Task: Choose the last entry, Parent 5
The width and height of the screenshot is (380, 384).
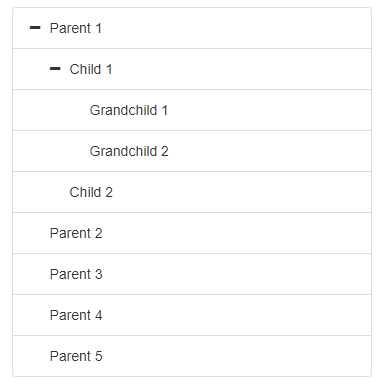Action: [x=192, y=356]
